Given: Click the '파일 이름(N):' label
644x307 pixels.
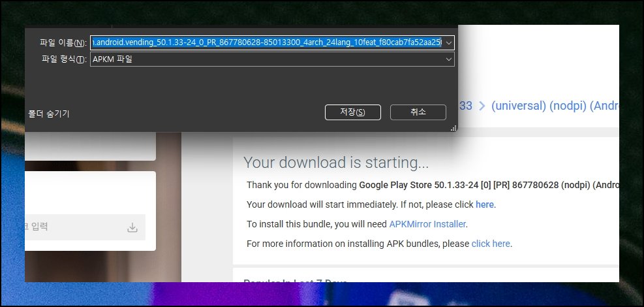Looking at the screenshot, I should [x=63, y=42].
